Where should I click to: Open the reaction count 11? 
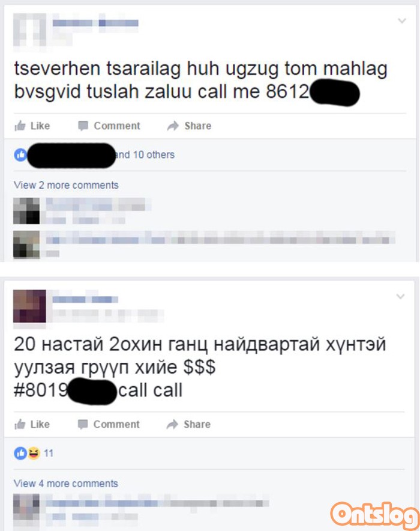49,453
